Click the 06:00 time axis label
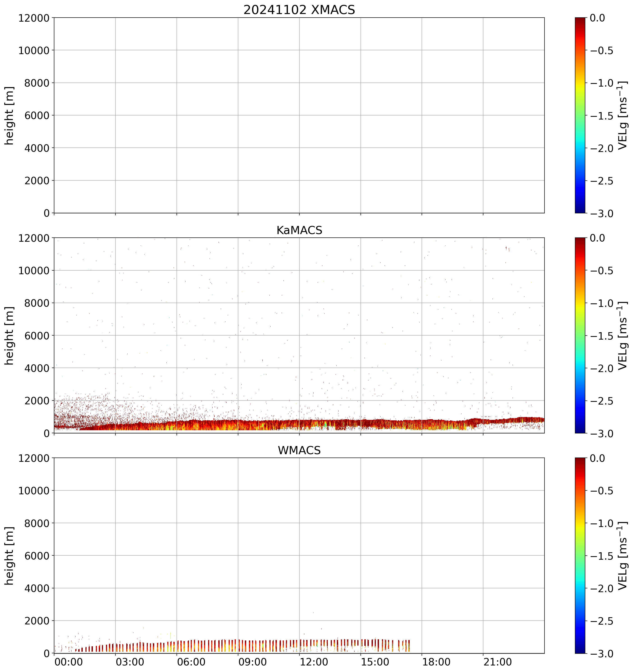Screen dimensions: 634x672 point(191,662)
